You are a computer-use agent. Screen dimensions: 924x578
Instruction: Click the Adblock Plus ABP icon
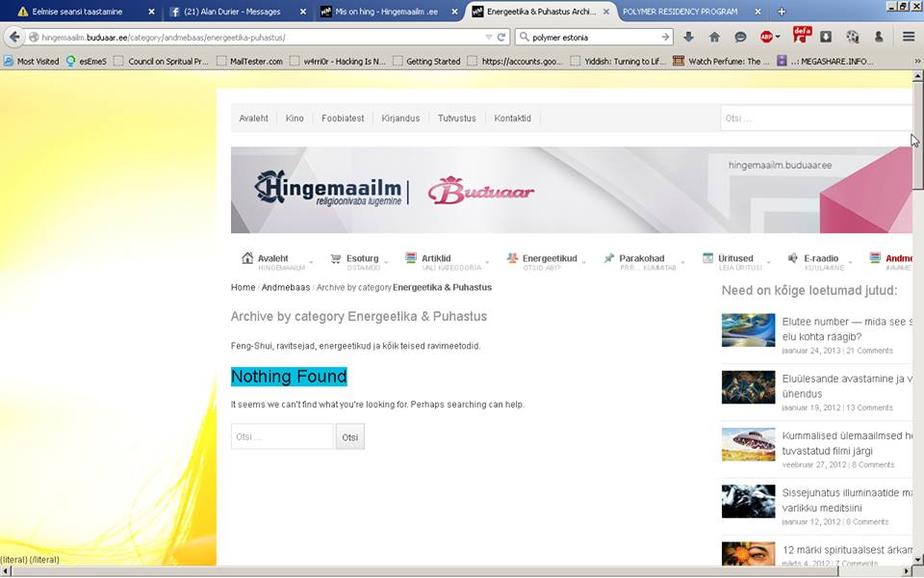pos(766,38)
